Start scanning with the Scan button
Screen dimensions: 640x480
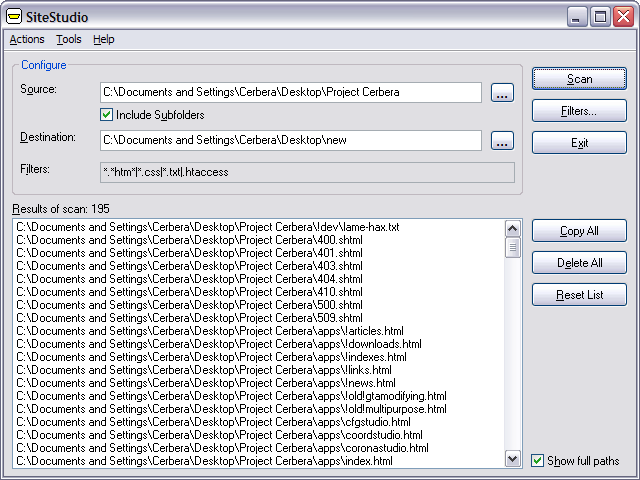pos(579,79)
